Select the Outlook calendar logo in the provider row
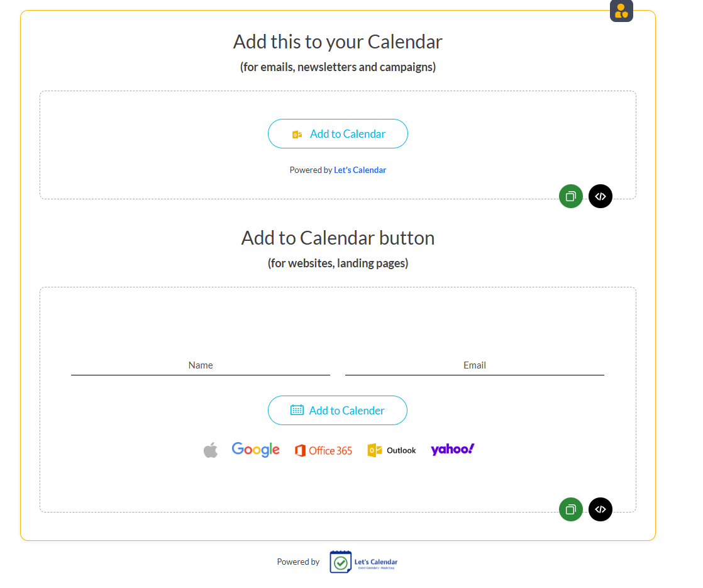Screen dimensions: 703x588 (x=392, y=450)
